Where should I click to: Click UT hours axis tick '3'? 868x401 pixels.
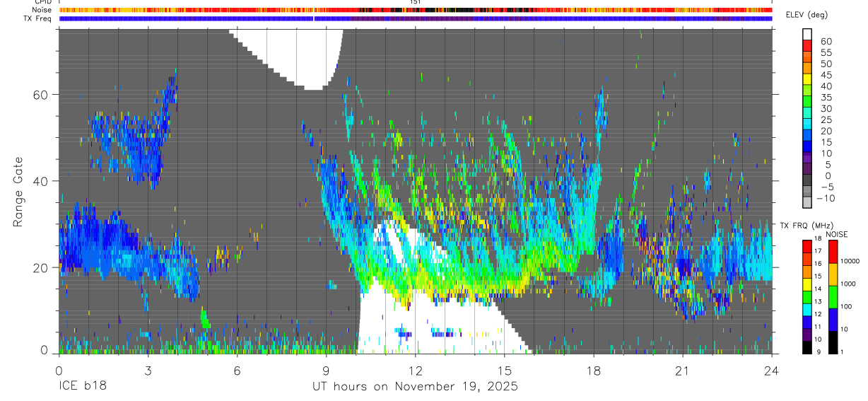click(x=148, y=370)
